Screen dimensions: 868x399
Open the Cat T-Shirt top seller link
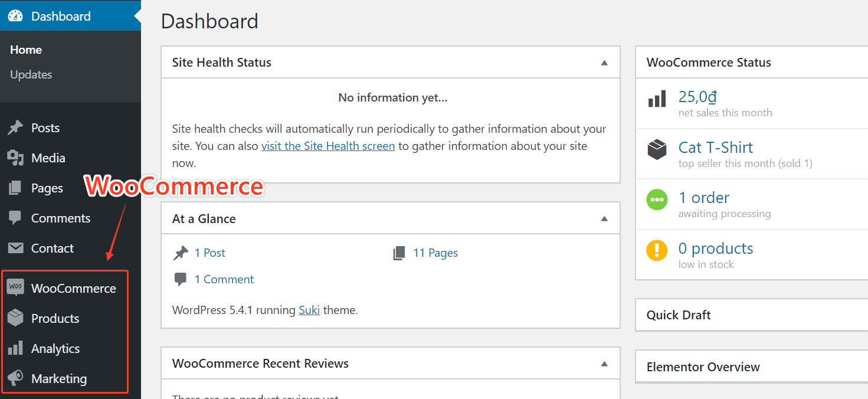pyautogui.click(x=716, y=147)
